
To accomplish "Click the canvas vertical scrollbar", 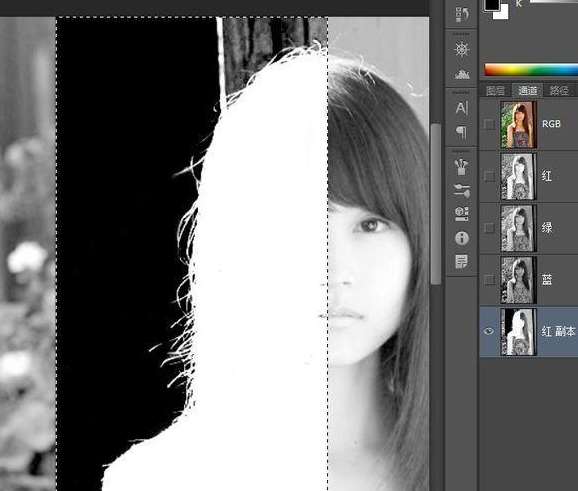I will (436, 204).
